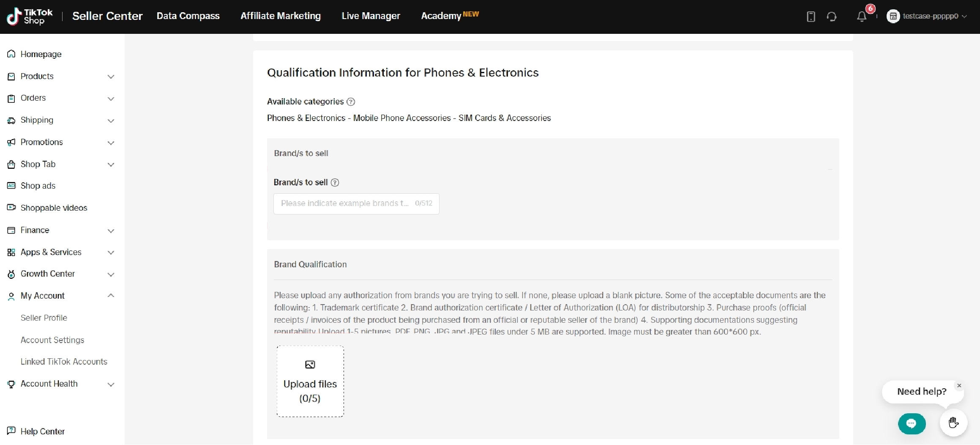Screen dimensions: 980x445
Task: Click the help icon beside Available categories
Action: pos(351,102)
